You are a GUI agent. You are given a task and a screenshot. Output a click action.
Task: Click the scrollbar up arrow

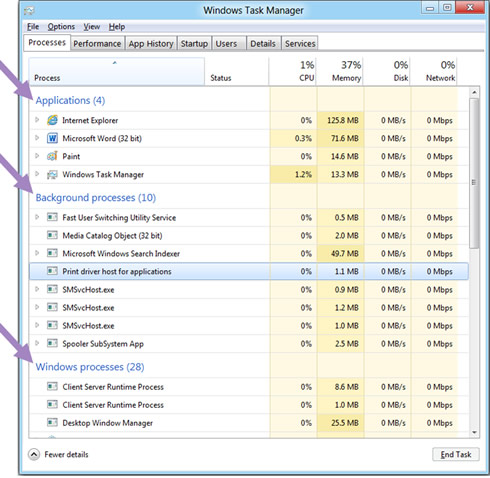[474, 92]
